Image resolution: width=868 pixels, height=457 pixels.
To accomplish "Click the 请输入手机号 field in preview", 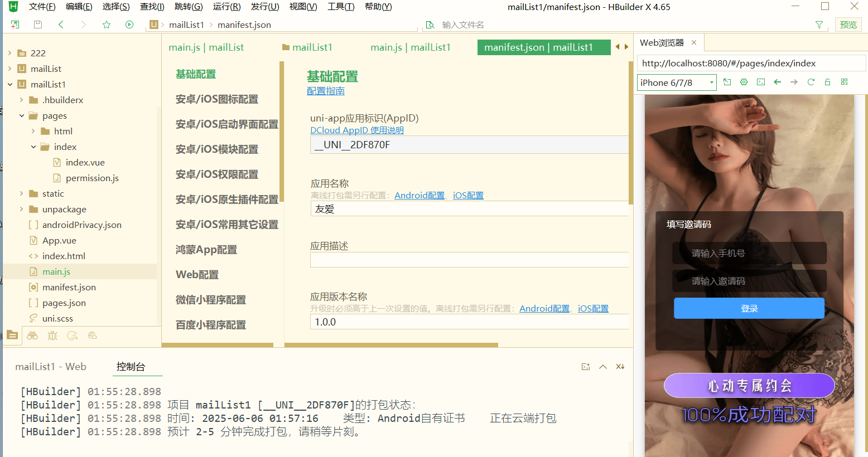I will (x=749, y=253).
